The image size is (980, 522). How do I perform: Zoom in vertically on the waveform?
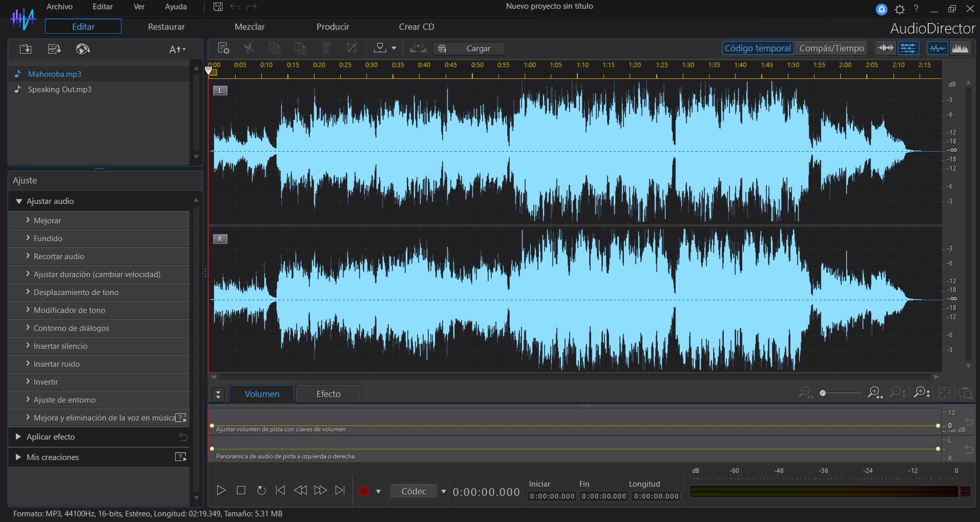point(922,393)
